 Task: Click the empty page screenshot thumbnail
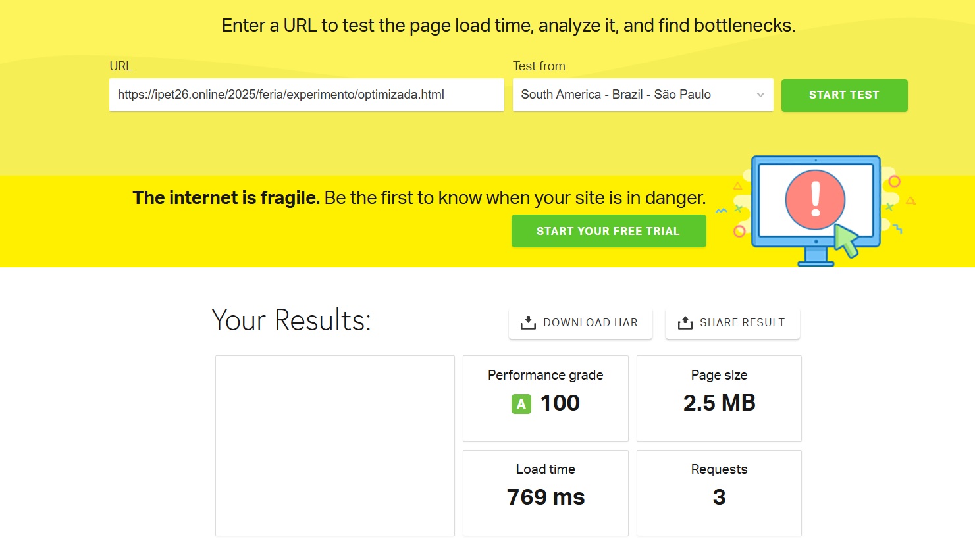[334, 445]
